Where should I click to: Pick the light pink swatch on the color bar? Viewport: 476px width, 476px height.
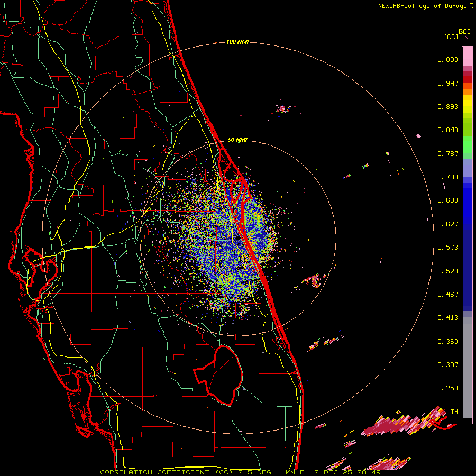[467, 56]
